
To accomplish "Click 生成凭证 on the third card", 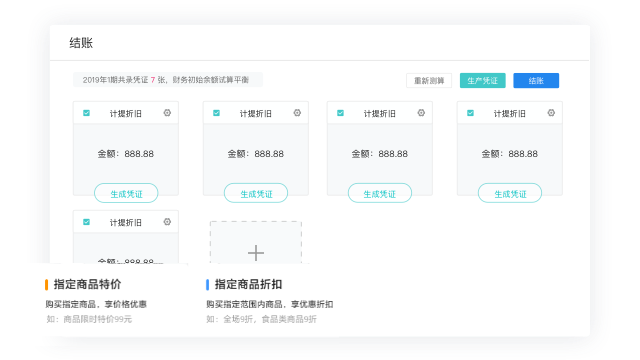I will click(x=380, y=193).
